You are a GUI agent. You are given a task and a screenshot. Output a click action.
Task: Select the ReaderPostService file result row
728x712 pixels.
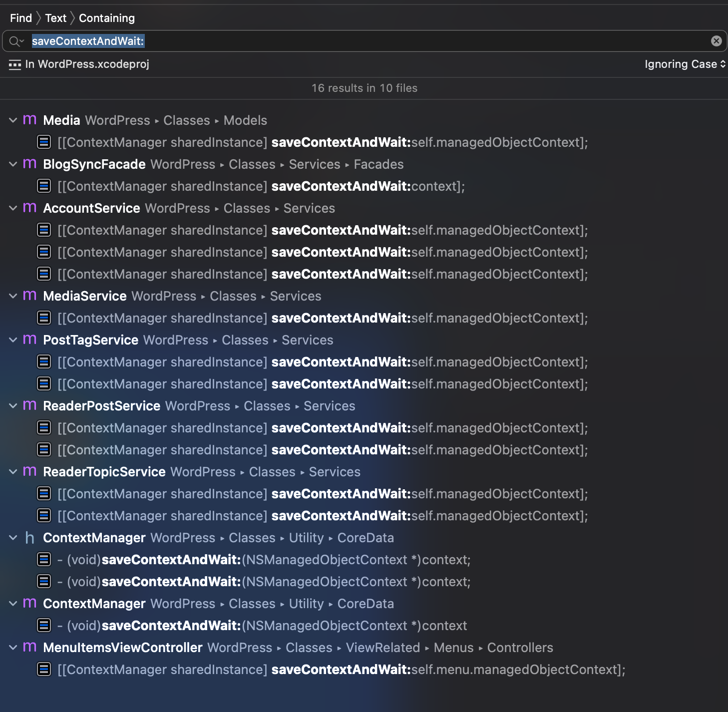364,406
